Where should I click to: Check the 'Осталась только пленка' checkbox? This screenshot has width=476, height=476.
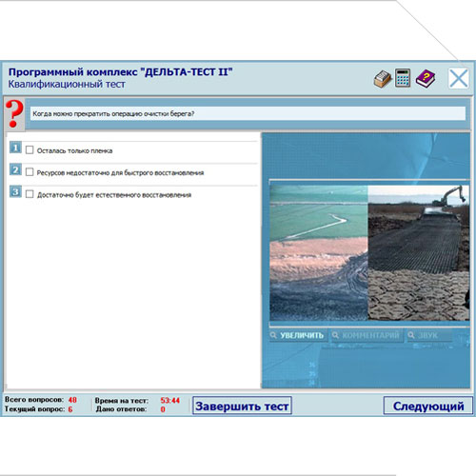30,150
